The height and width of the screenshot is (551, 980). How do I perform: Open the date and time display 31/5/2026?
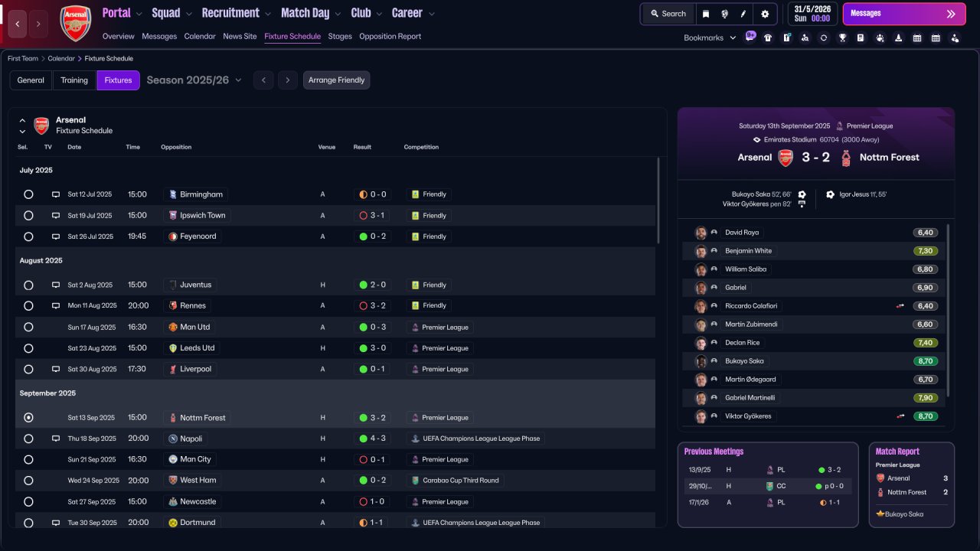pos(812,14)
